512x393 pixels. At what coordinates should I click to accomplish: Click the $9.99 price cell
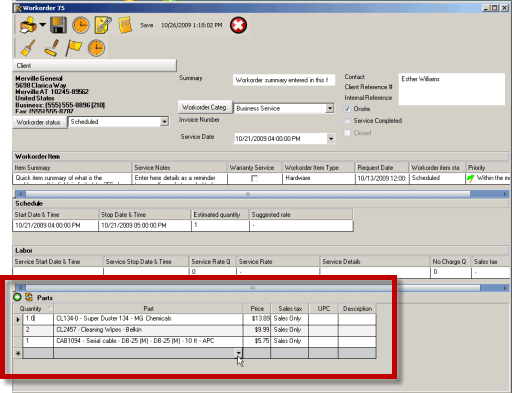click(x=257, y=330)
